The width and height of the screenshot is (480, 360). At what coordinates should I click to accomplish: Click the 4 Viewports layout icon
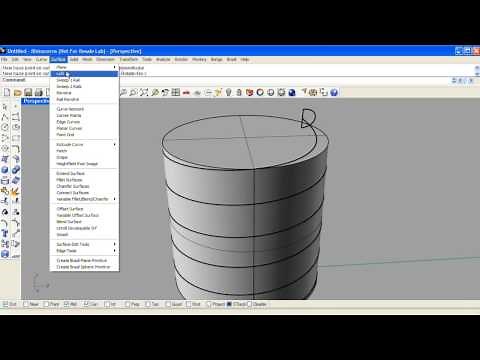(x=176, y=92)
